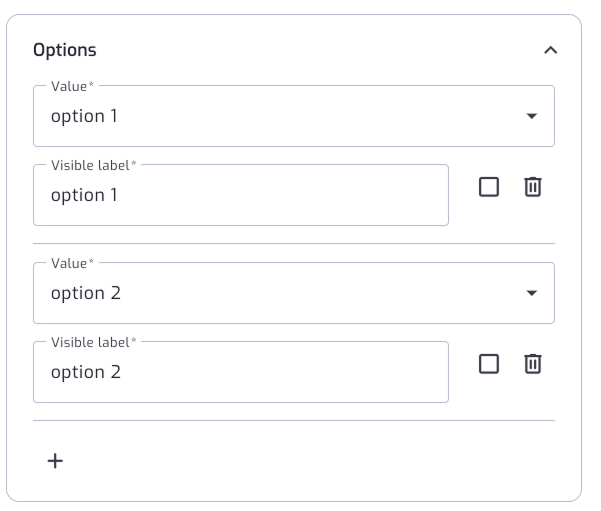Tick the checkbox beside option 1 label
Viewport: 601px width, 511px height.
point(489,187)
